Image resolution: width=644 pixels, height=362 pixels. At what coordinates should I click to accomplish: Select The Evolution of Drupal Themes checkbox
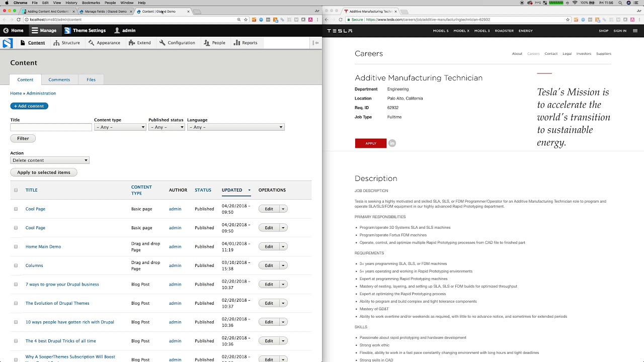tap(16, 303)
